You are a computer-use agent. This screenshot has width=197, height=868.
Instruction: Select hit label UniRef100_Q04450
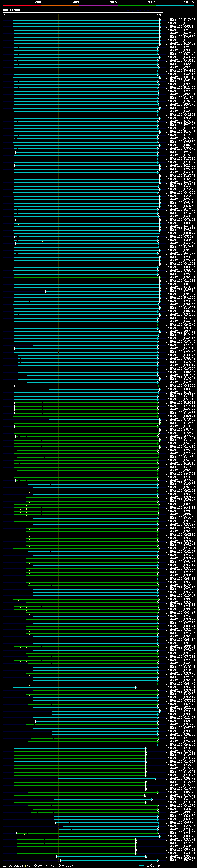[x=180, y=108]
